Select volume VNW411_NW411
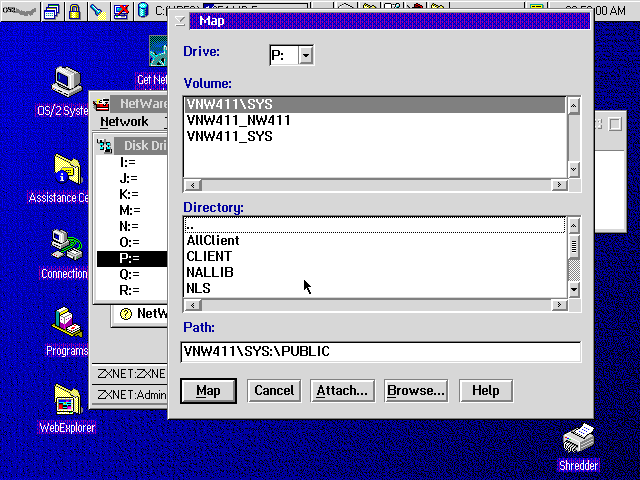This screenshot has width=640, height=480. 375,120
